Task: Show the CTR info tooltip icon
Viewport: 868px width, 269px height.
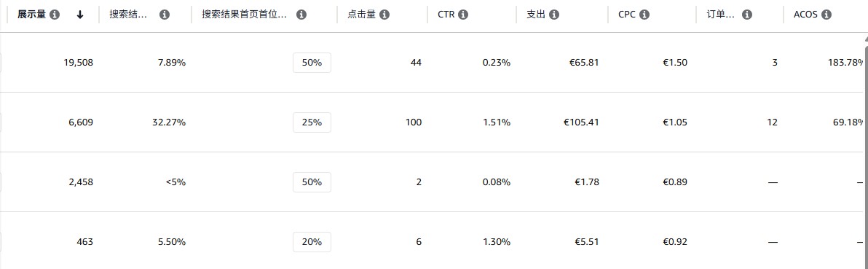Action: click(463, 15)
